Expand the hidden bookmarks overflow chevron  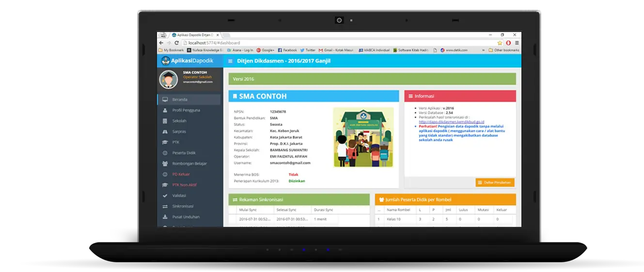pyautogui.click(x=483, y=50)
